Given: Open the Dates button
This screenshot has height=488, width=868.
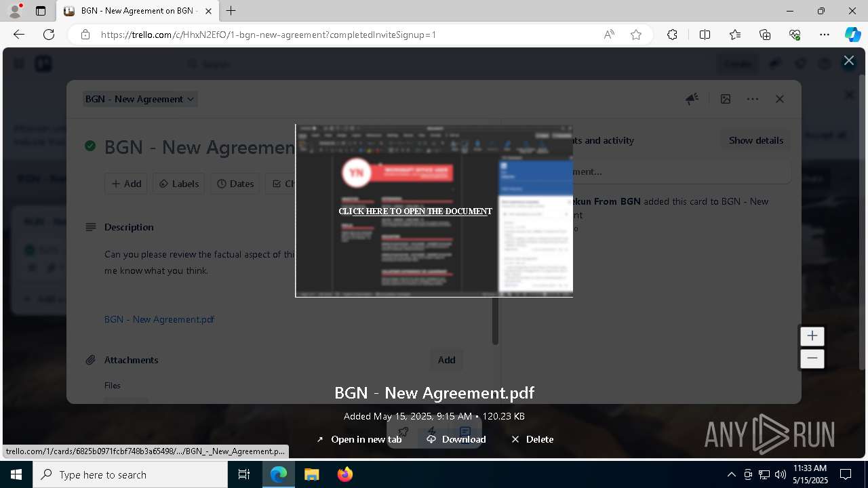Looking at the screenshot, I should tap(235, 184).
